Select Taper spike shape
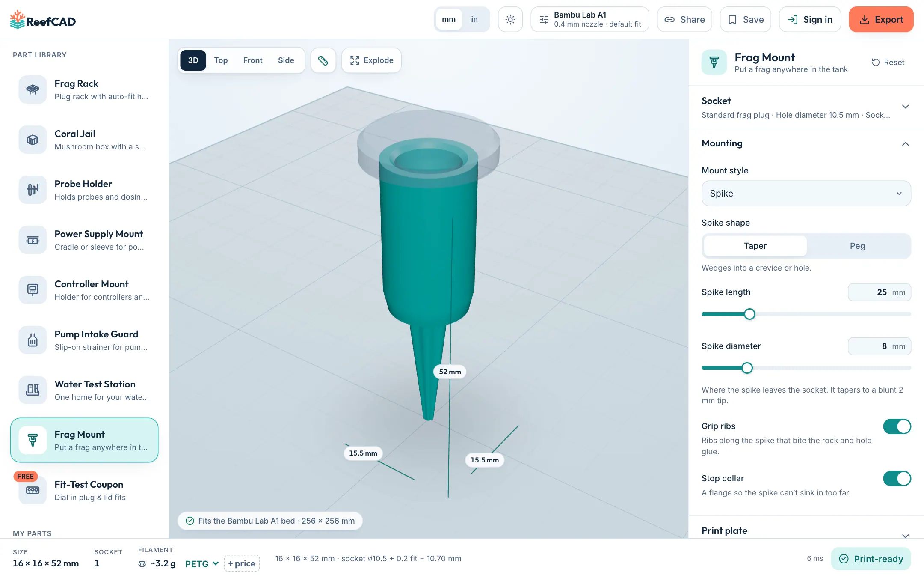This screenshot has width=924, height=578. point(755,246)
